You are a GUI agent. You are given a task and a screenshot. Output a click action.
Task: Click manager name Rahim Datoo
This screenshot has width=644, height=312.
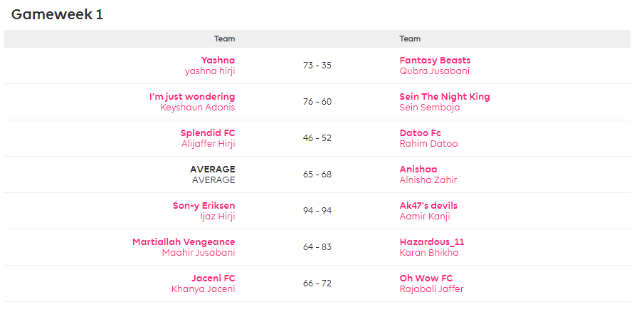coord(428,144)
